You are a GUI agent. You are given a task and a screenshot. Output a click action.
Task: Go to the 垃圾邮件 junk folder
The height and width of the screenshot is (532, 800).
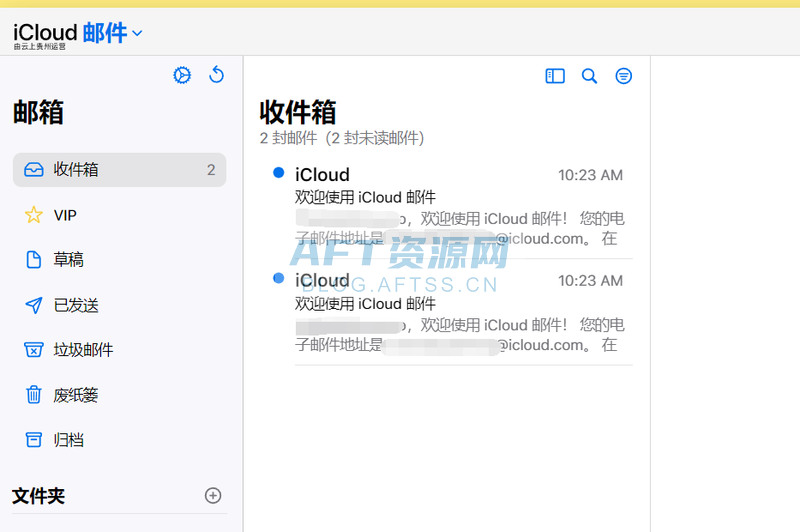click(83, 350)
